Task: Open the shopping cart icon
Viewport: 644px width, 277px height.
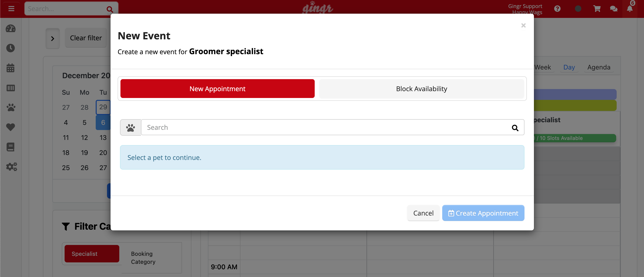Action: click(597, 9)
